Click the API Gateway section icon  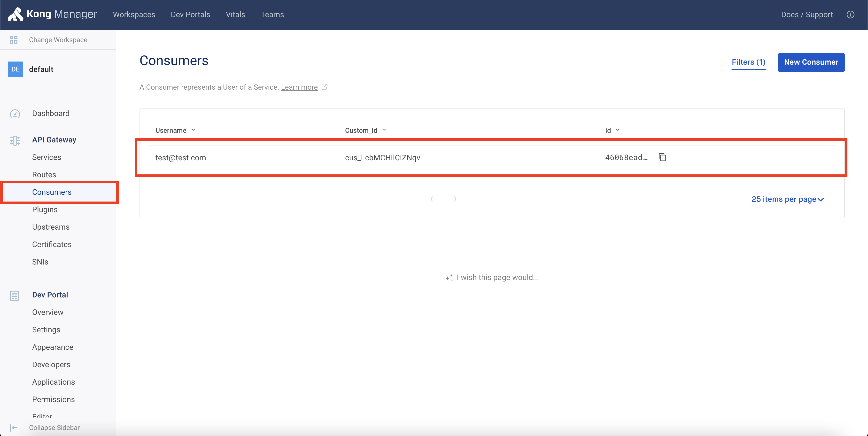(x=15, y=140)
